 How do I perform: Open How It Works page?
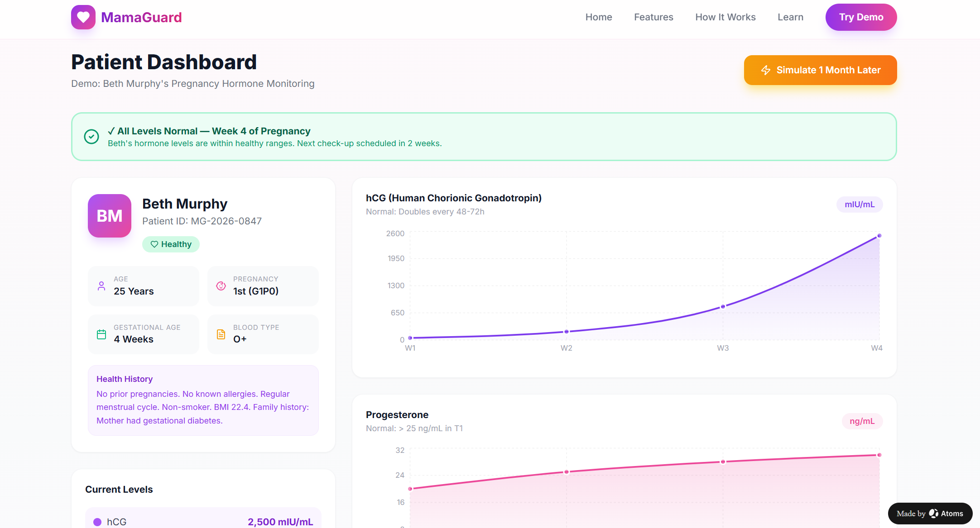pyautogui.click(x=725, y=17)
